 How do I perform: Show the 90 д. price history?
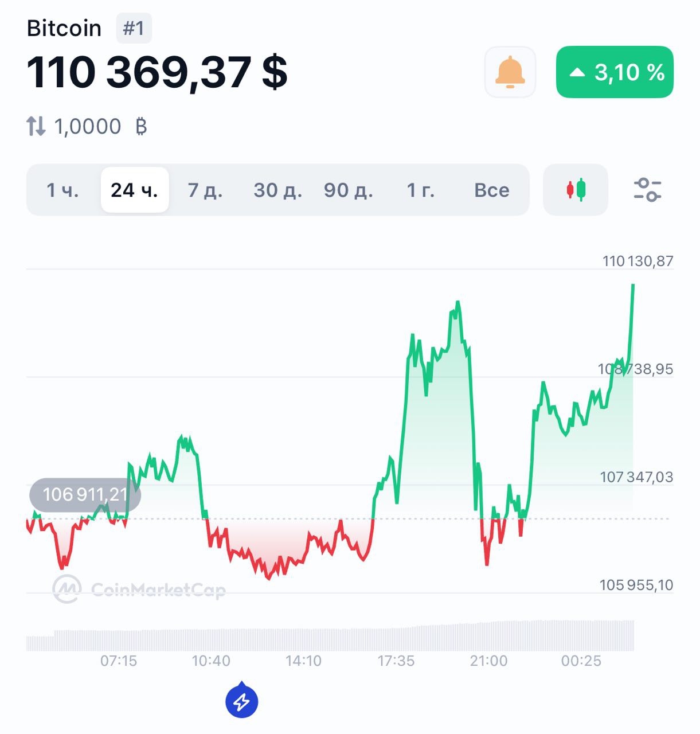pyautogui.click(x=348, y=190)
